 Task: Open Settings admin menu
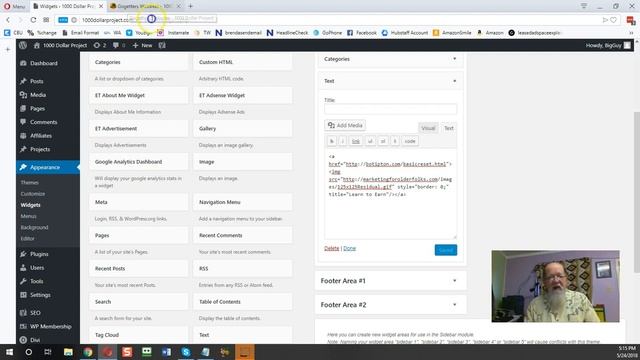40,295
